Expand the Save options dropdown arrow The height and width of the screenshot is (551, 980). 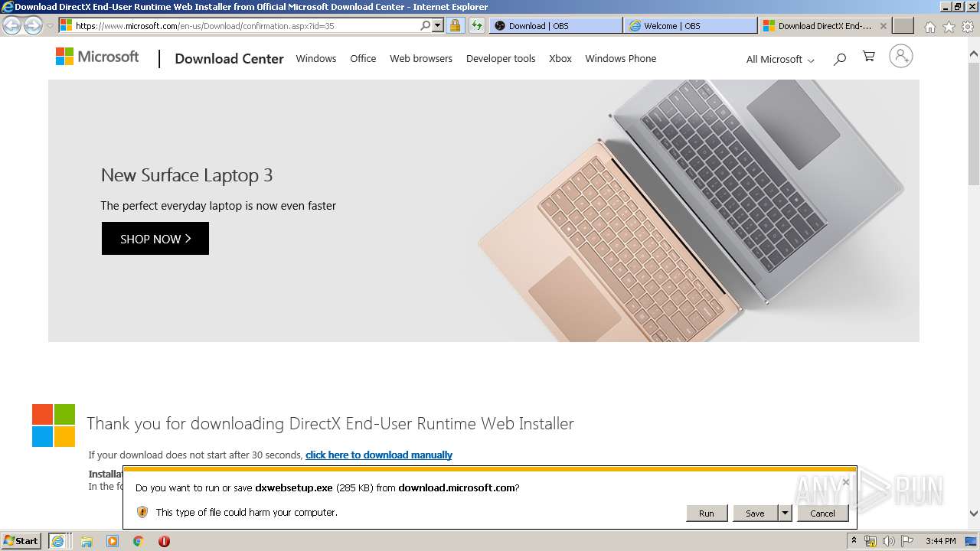tap(785, 514)
